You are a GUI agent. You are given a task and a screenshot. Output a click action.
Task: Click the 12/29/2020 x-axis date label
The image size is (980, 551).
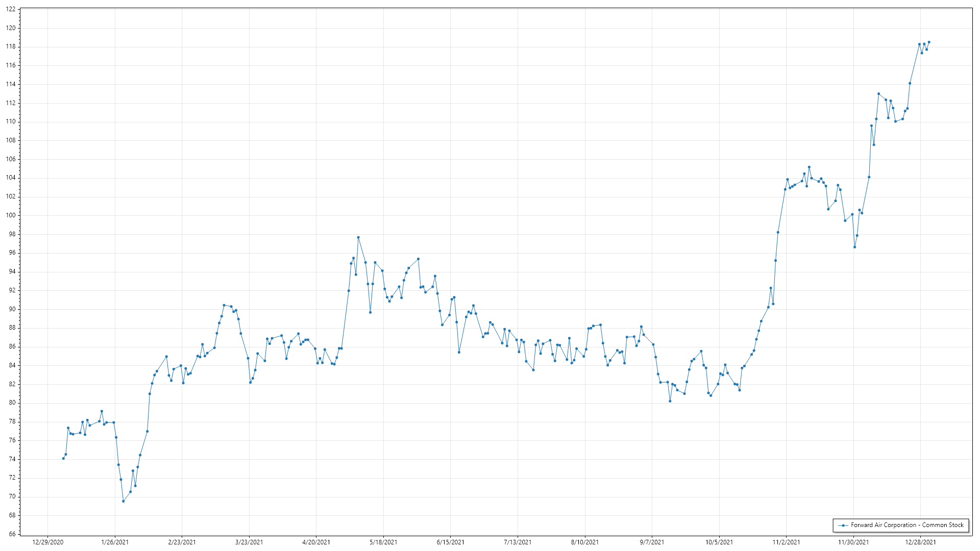pos(47,542)
